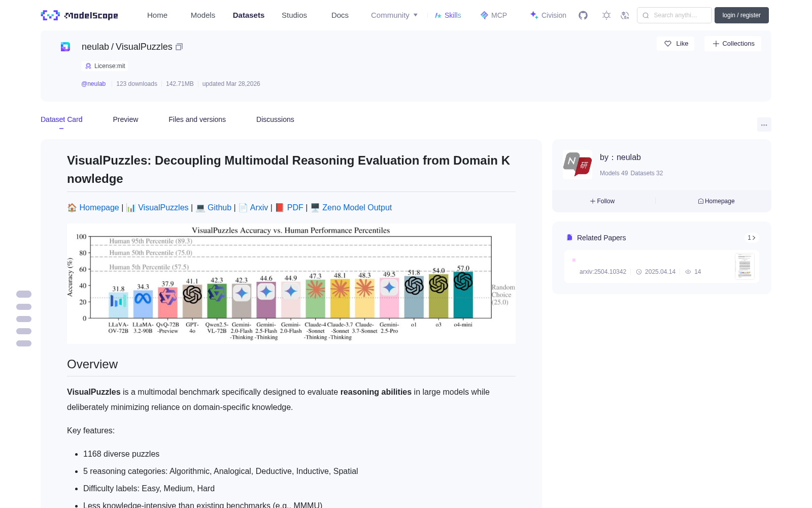The width and height of the screenshot is (812, 508).
Task: Click the Related Papers document icon
Action: tap(569, 237)
